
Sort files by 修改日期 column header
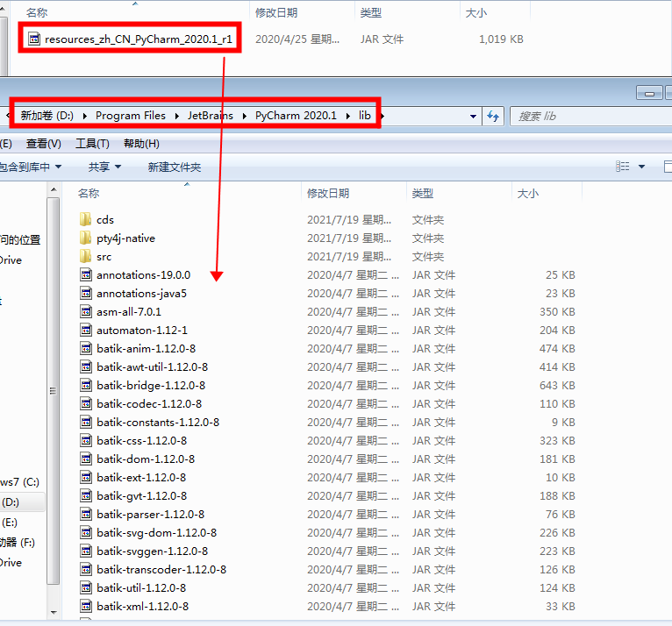click(327, 193)
